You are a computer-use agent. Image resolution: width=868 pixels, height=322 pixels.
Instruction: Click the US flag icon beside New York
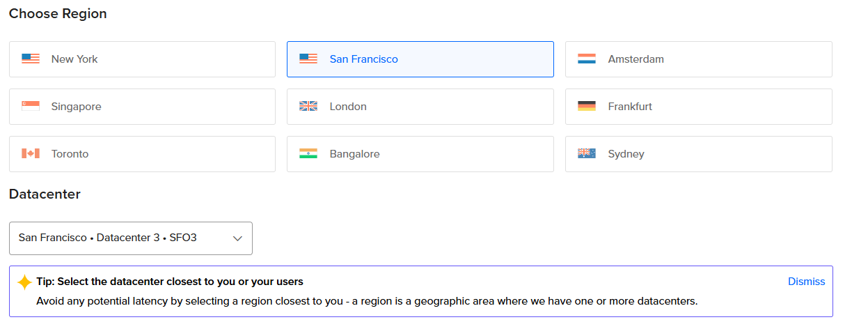31,59
